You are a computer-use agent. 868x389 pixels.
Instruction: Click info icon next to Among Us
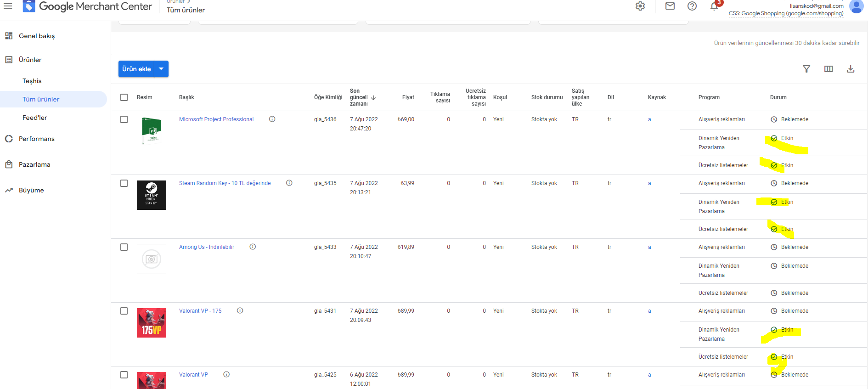(253, 247)
